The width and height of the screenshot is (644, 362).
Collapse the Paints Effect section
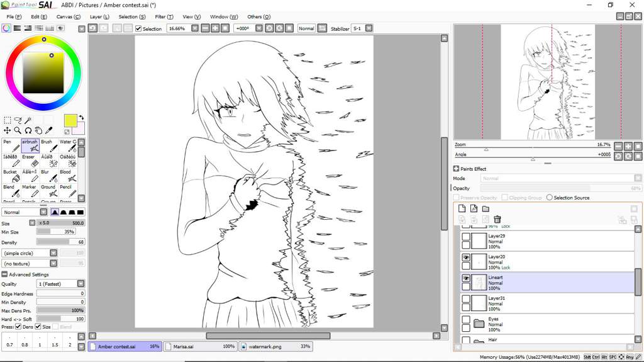[456, 169]
